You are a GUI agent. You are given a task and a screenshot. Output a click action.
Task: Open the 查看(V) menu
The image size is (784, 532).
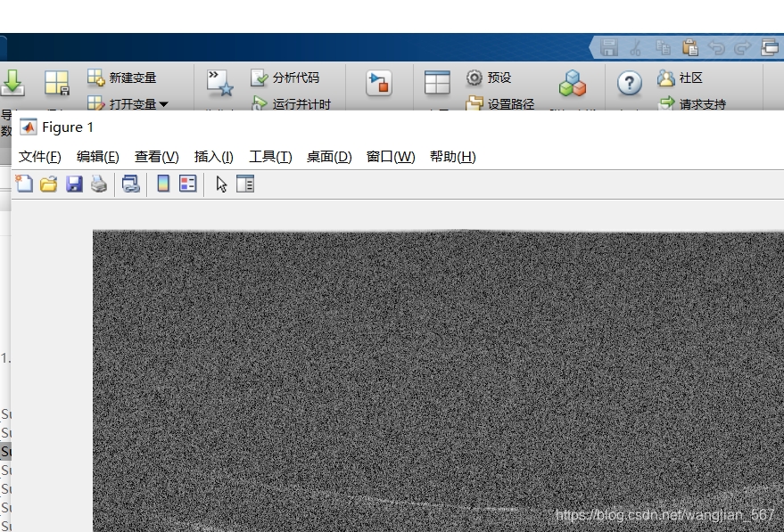pyautogui.click(x=156, y=157)
